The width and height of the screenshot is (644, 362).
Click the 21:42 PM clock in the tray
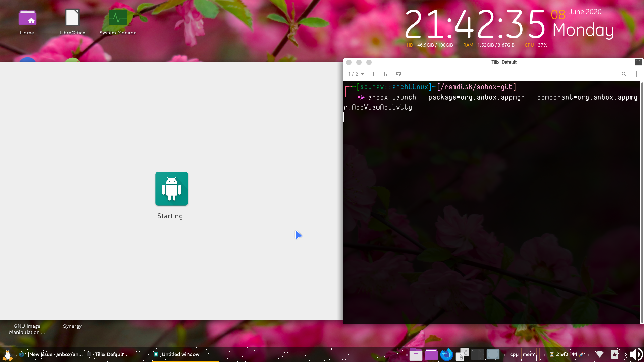point(566,354)
